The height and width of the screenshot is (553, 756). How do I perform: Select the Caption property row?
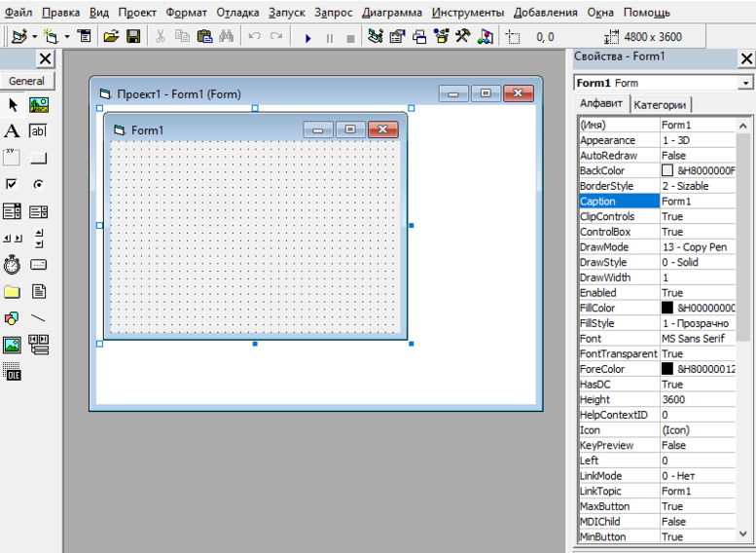point(657,202)
